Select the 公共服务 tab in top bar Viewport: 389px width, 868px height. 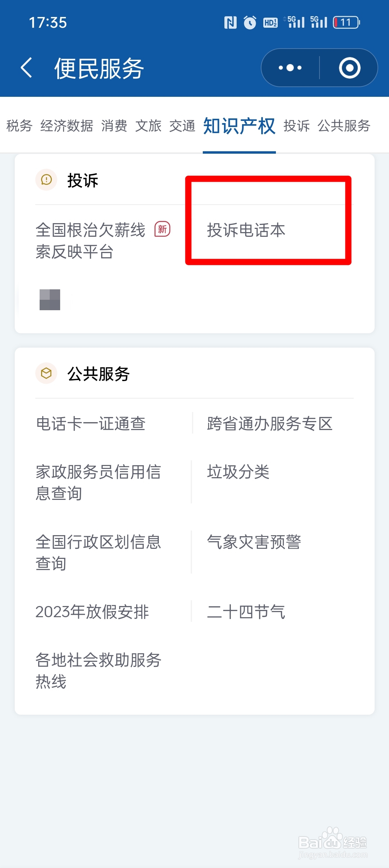click(x=344, y=126)
